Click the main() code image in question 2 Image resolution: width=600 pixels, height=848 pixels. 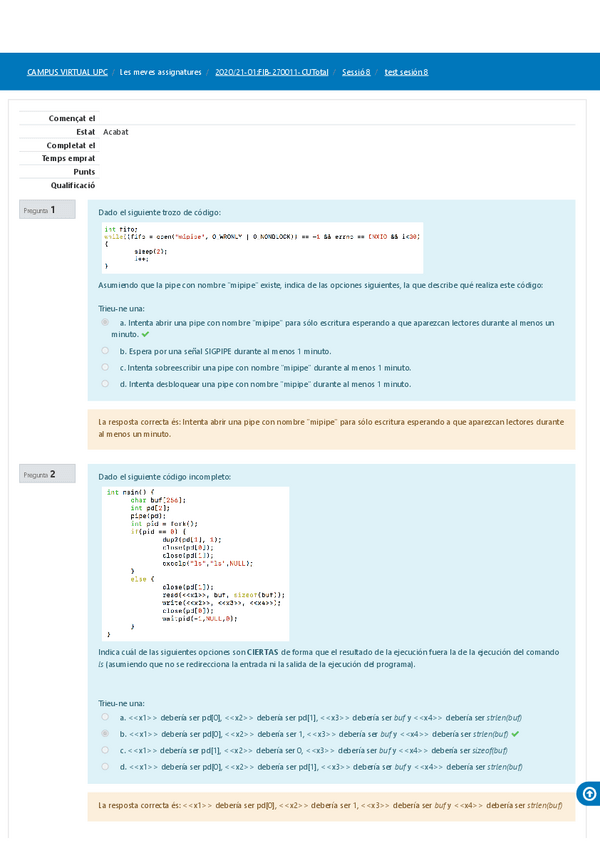click(x=196, y=563)
